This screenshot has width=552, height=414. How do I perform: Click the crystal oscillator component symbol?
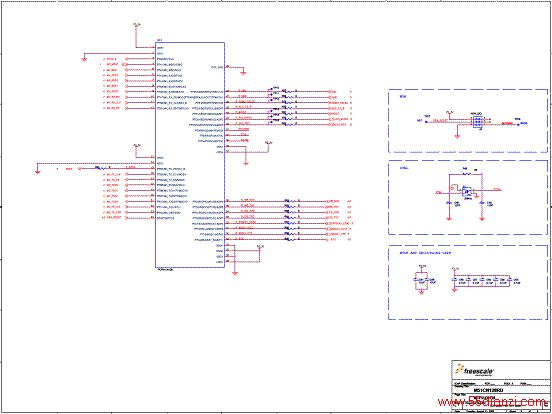point(467,191)
